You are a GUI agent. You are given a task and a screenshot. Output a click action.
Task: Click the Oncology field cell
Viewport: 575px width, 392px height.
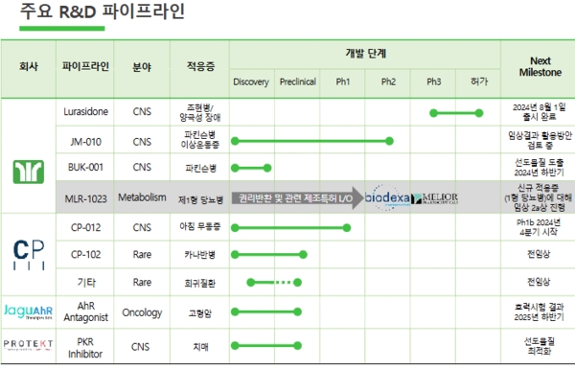click(142, 312)
